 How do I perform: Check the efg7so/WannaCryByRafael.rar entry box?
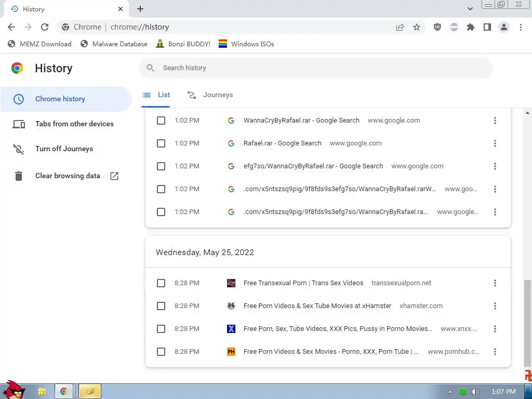coord(161,166)
